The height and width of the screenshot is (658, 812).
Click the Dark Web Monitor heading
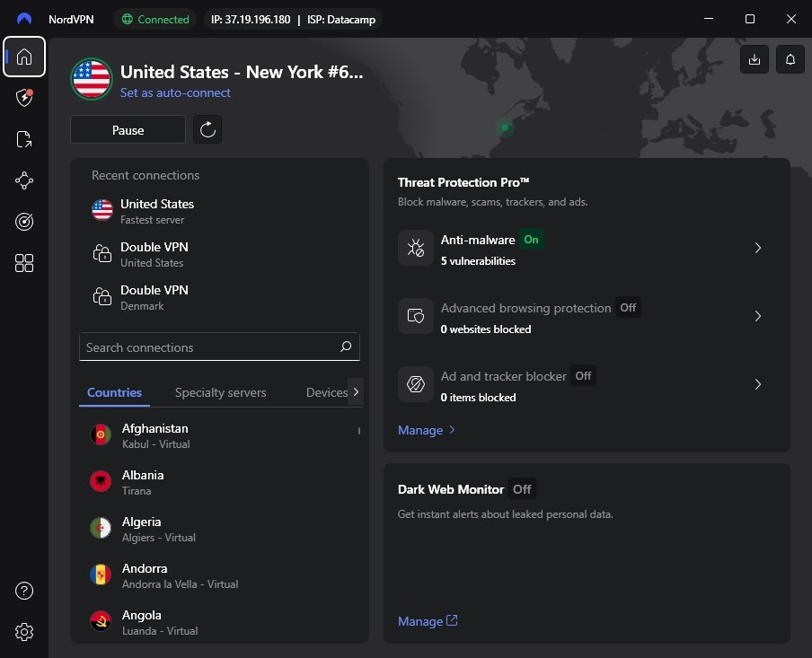coord(451,489)
